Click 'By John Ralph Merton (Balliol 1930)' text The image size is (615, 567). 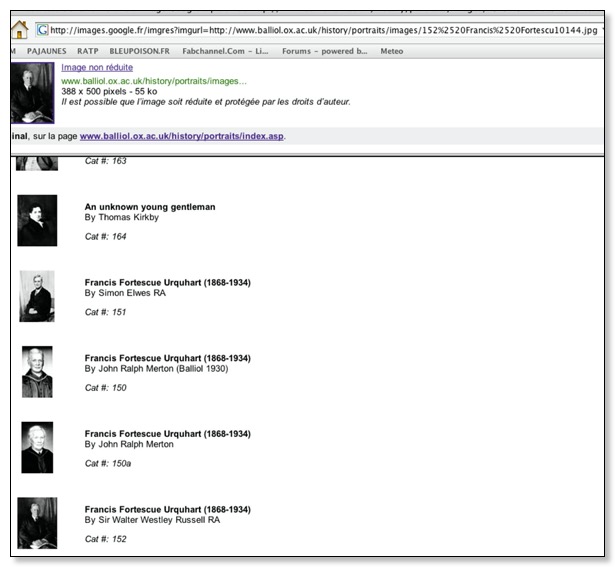(x=156, y=369)
